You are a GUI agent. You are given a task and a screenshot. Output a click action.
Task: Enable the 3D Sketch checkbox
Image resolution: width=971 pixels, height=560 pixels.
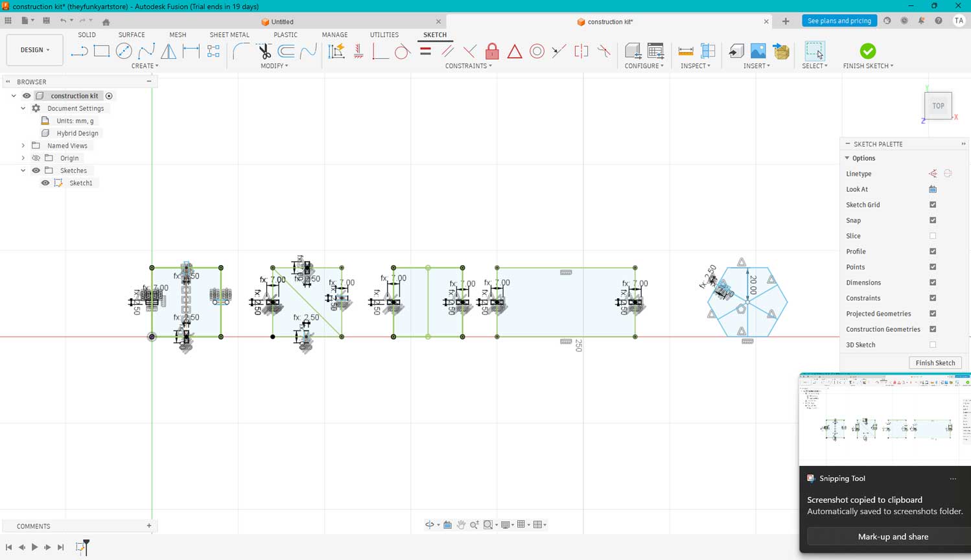point(933,345)
